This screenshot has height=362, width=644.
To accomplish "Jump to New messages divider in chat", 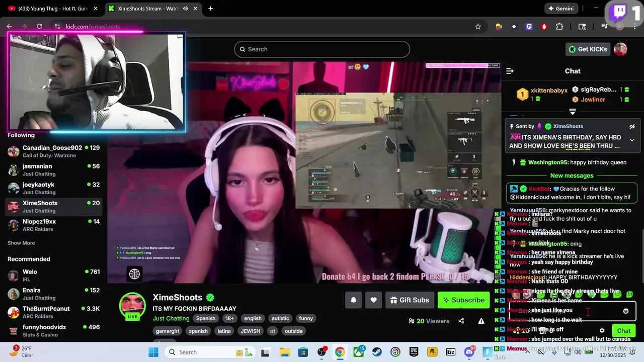I will (572, 175).
